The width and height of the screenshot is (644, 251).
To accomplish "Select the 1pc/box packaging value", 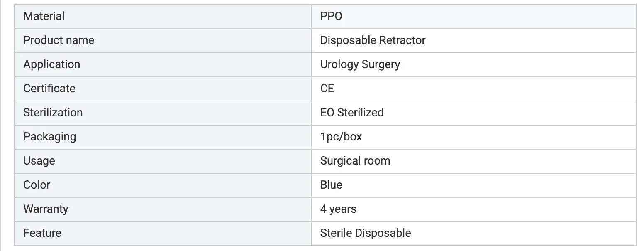I will coord(341,137).
